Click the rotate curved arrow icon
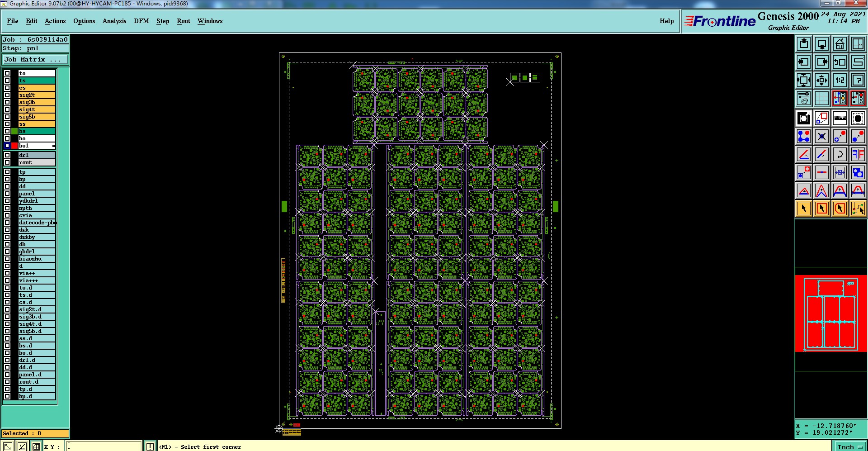Viewport: 868px width, 451px height. [x=840, y=154]
